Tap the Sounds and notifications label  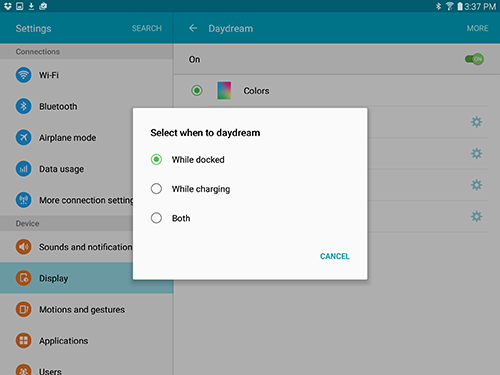coord(86,247)
